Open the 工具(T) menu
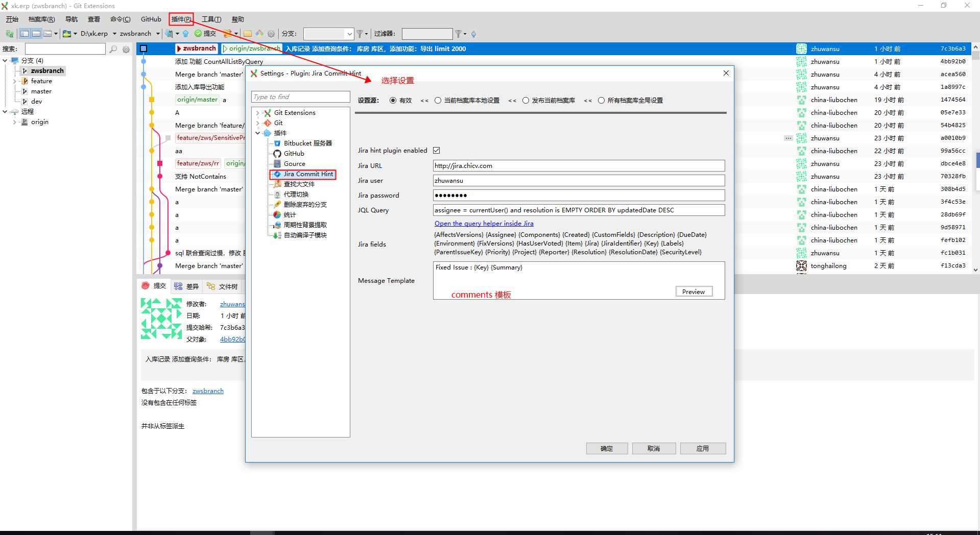The image size is (980, 535). tap(211, 19)
